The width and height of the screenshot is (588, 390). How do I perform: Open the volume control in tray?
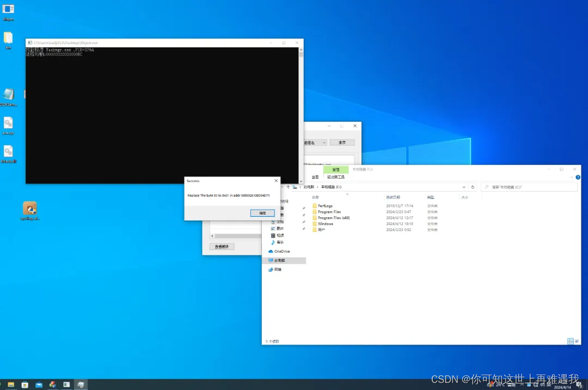542,385
